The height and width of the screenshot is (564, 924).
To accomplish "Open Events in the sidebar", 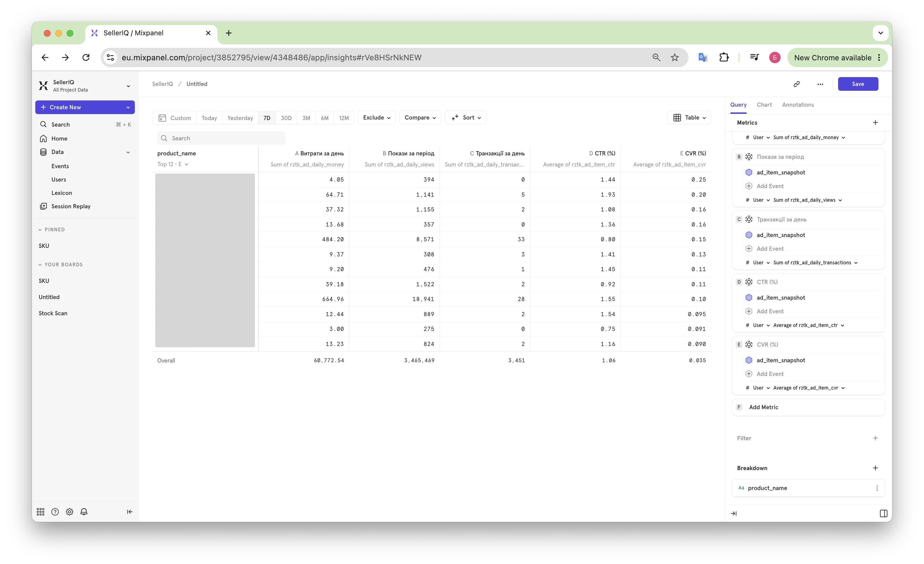I will click(x=60, y=166).
